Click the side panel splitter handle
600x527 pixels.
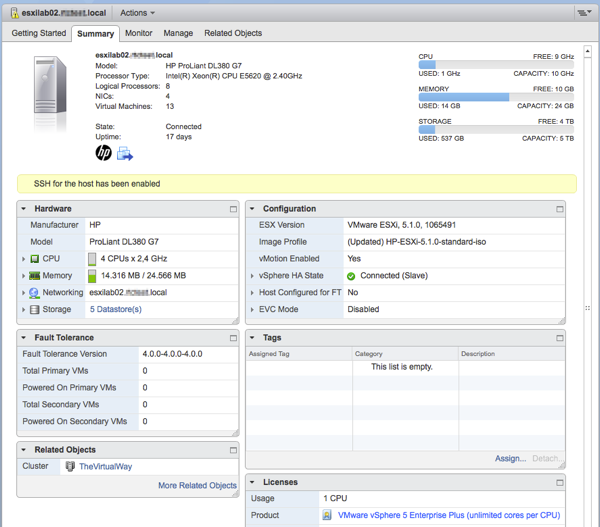click(x=587, y=308)
